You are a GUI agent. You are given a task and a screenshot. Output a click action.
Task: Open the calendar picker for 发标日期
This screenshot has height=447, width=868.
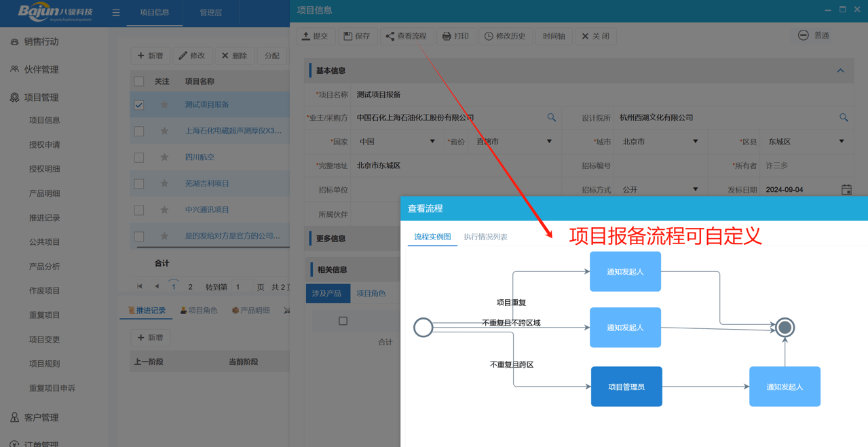click(846, 190)
